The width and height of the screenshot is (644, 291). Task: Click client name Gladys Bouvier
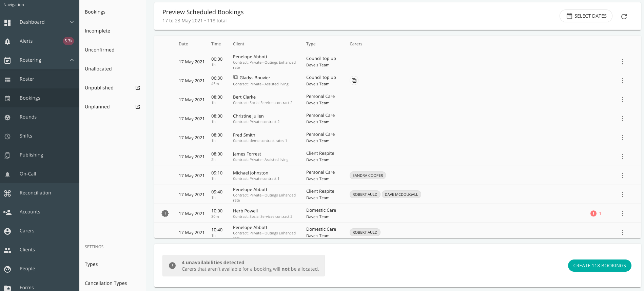[x=255, y=78]
